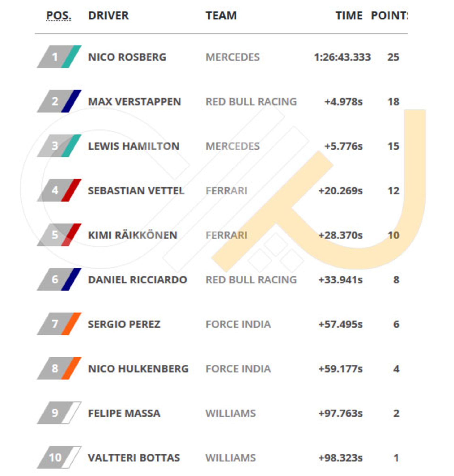The width and height of the screenshot is (454, 476).
Task: Click the position 2 Red Bull badge
Action: [x=59, y=101]
